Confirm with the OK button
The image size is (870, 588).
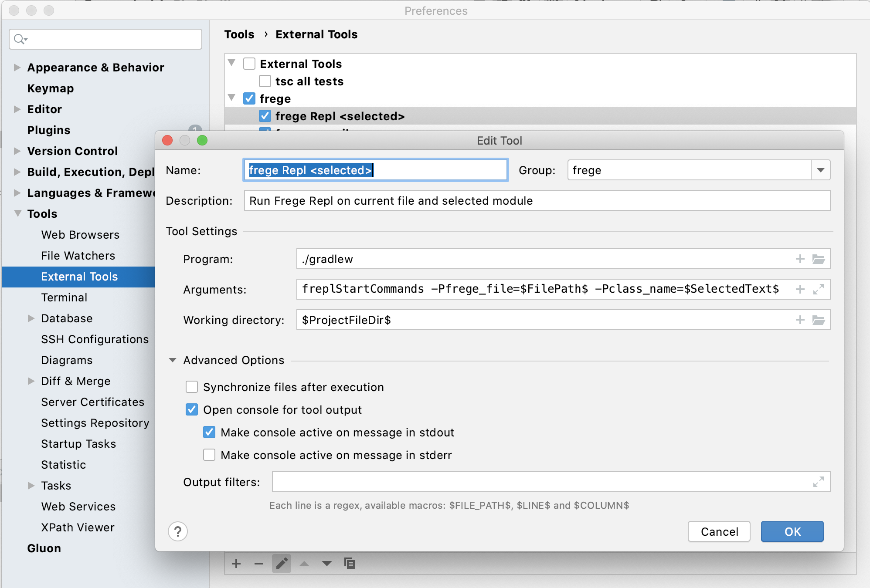tap(792, 531)
